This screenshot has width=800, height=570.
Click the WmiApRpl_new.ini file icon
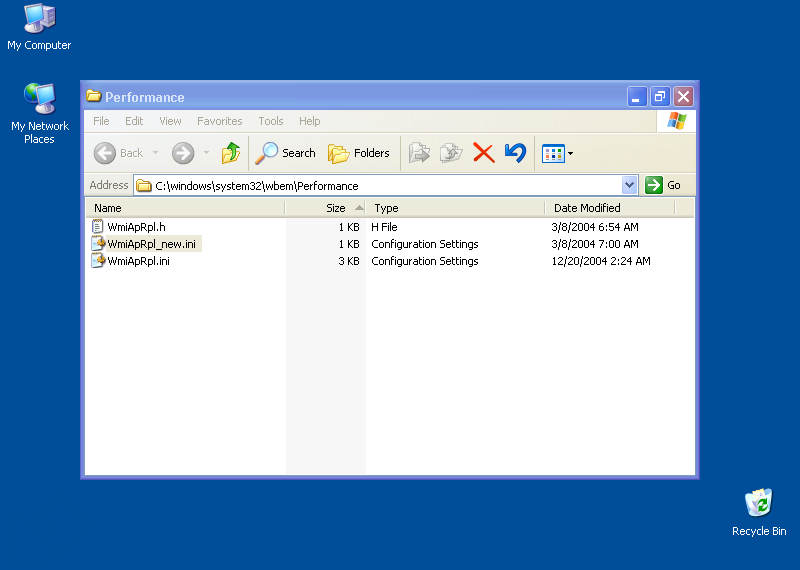click(97, 243)
